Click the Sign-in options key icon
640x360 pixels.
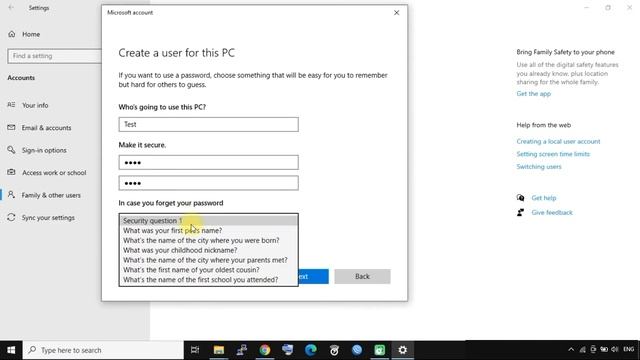[11, 150]
